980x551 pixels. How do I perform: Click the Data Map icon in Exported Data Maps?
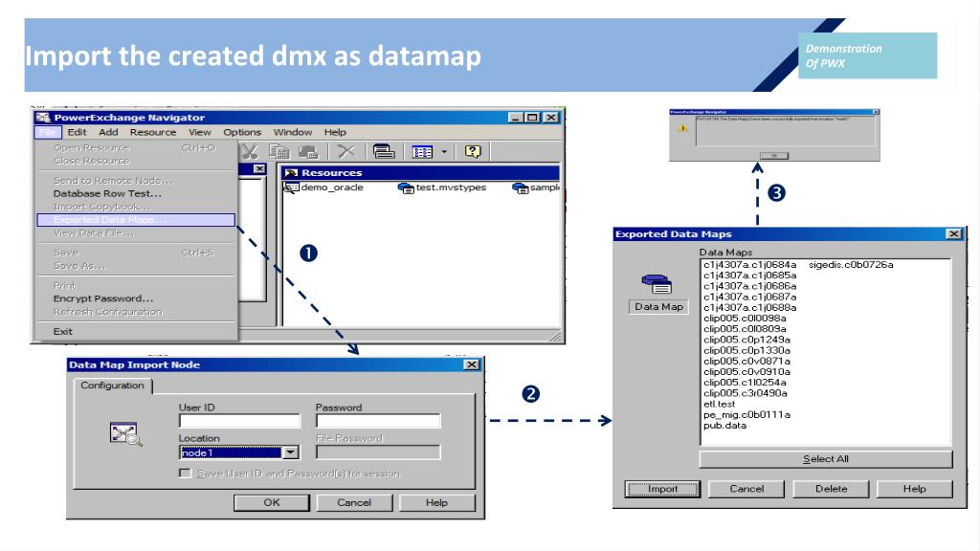pos(657,284)
